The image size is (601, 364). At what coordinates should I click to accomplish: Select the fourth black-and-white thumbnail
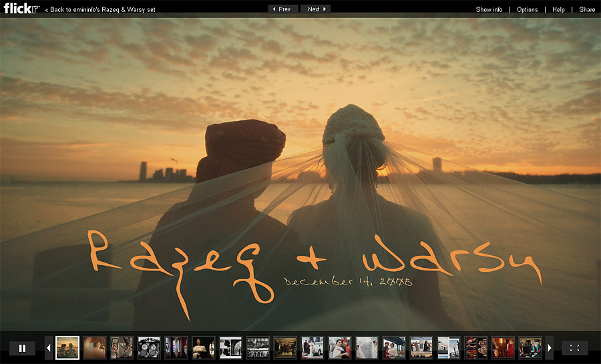pos(149,348)
